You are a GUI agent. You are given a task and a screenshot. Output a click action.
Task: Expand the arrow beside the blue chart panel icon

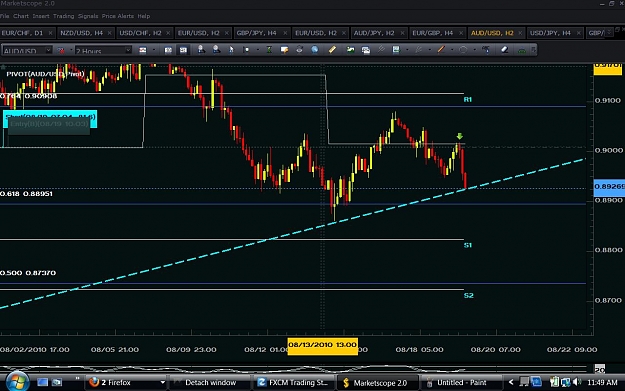click(407, 50)
